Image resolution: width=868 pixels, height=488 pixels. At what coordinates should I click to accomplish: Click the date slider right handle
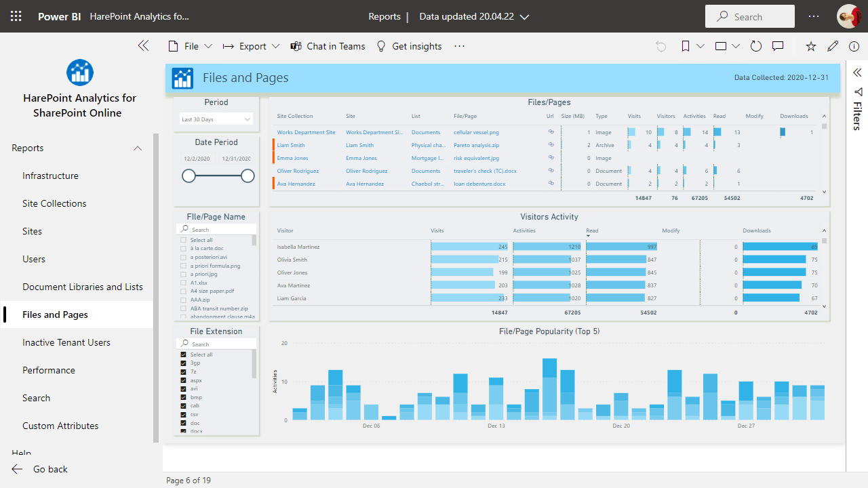(248, 176)
